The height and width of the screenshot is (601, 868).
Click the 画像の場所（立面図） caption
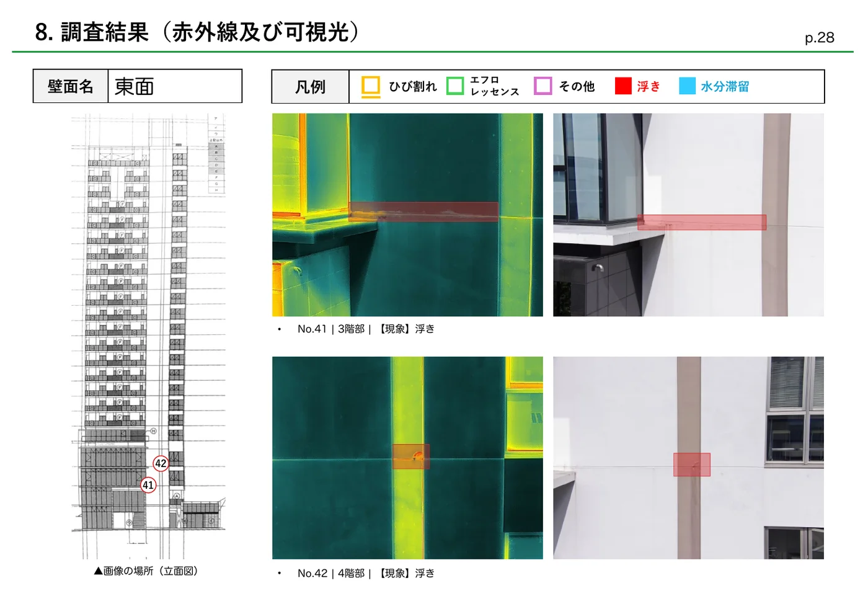point(146,571)
